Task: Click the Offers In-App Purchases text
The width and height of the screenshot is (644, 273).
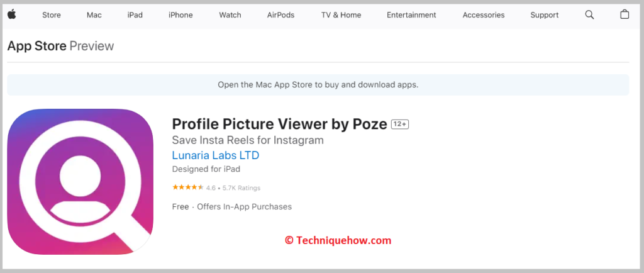Action: coord(245,206)
